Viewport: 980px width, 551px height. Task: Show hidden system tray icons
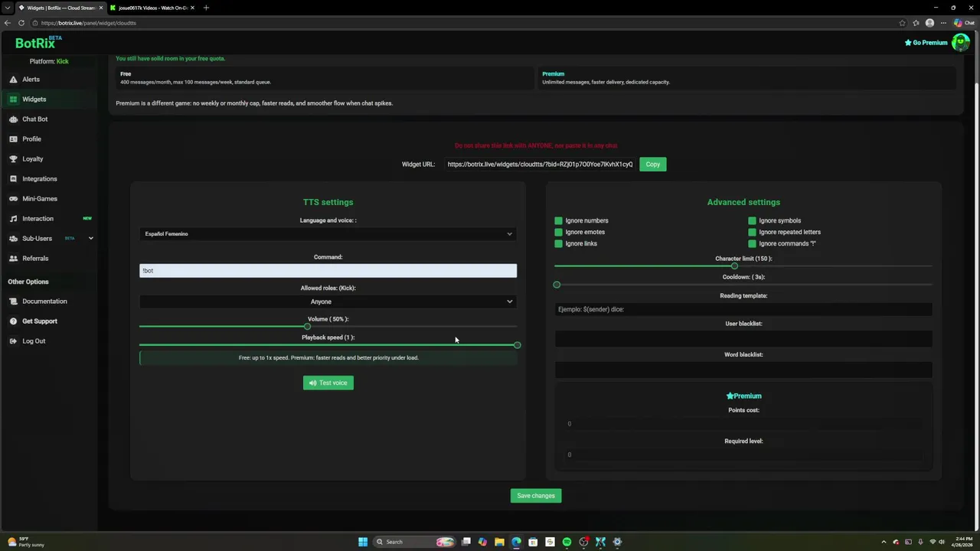pos(884,542)
